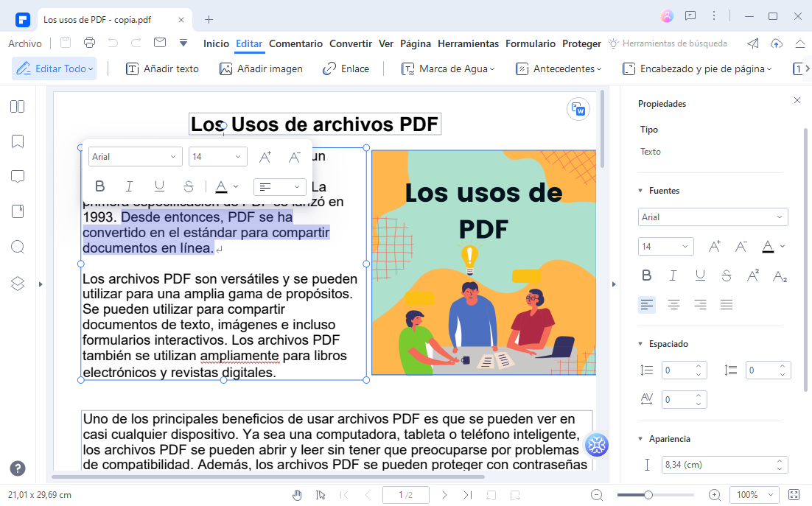Click the convert to Word floating icon
The image size is (812, 506).
pyautogui.click(x=578, y=109)
